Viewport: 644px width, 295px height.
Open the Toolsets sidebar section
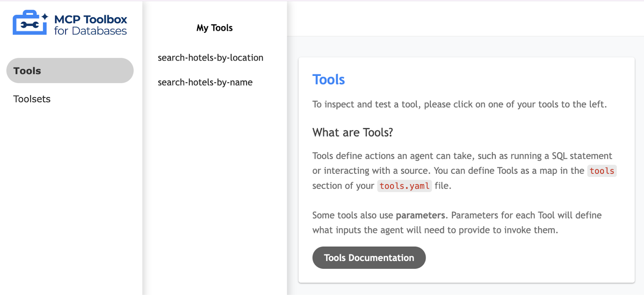[32, 99]
